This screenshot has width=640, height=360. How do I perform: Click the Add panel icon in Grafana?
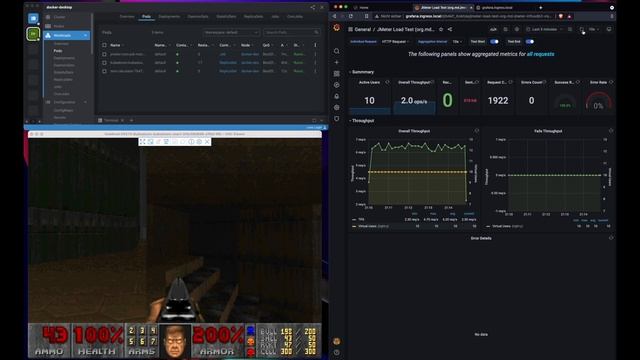pyautogui.click(x=493, y=29)
